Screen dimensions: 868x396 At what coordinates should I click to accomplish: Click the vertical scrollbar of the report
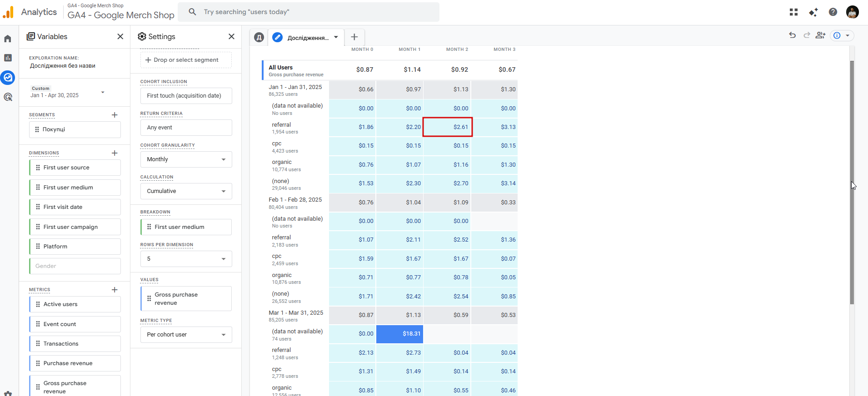pos(852,182)
